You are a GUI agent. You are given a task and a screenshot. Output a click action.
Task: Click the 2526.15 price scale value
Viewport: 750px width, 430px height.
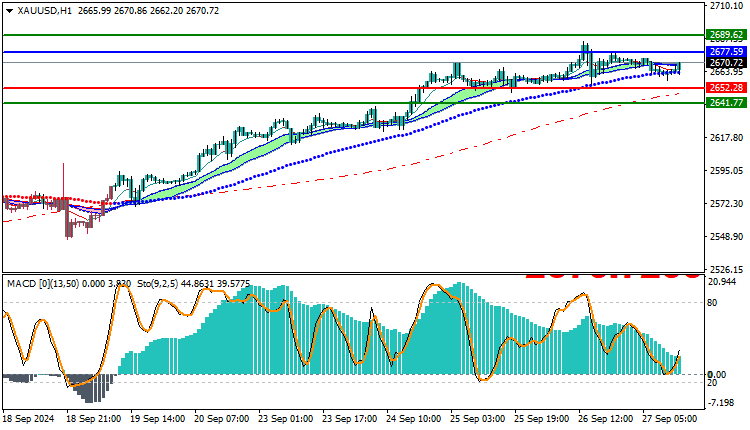pos(726,269)
